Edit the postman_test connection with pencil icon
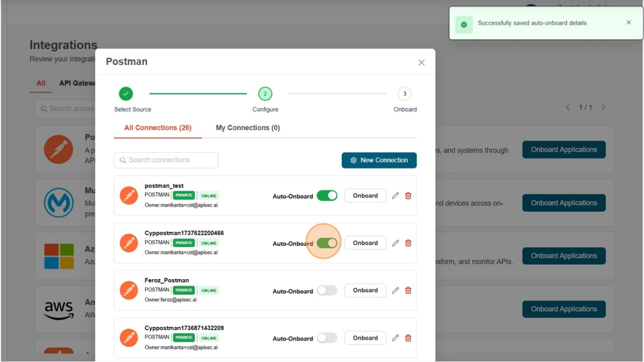The image size is (644, 362). [x=395, y=196]
